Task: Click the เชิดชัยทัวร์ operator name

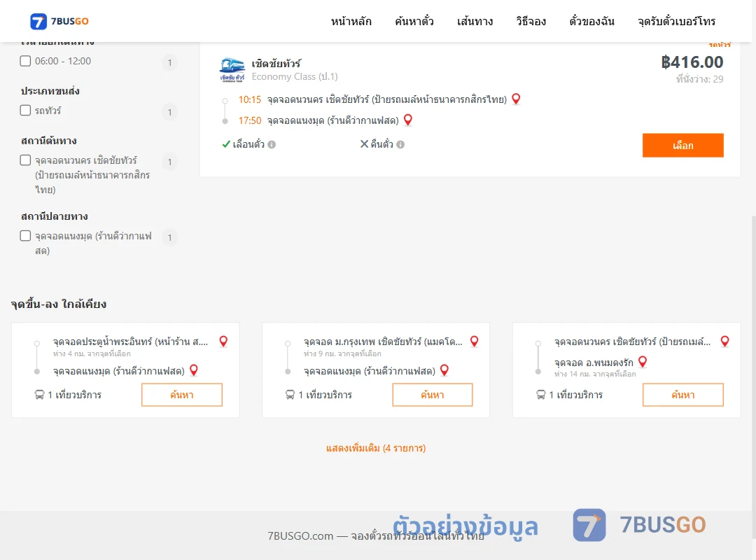Action: coord(276,63)
